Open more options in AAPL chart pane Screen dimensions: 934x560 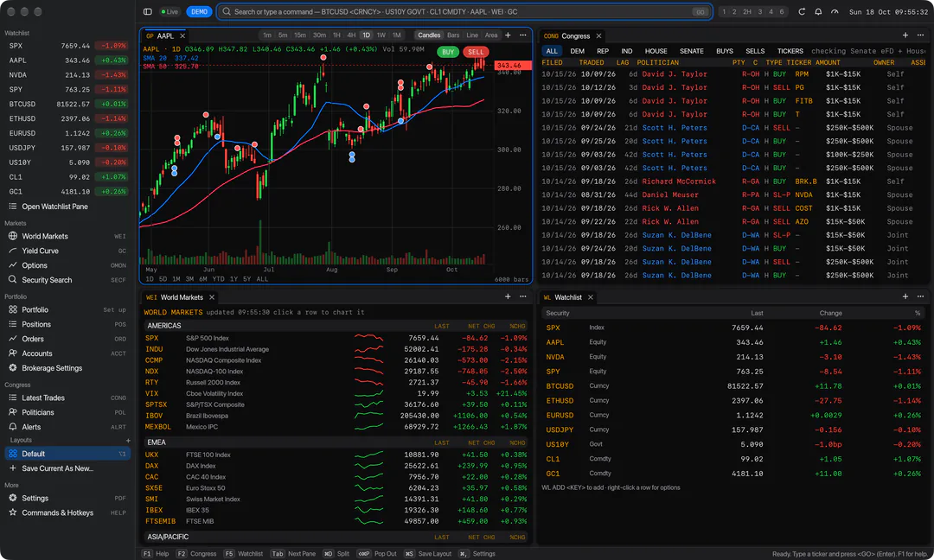[x=523, y=35]
